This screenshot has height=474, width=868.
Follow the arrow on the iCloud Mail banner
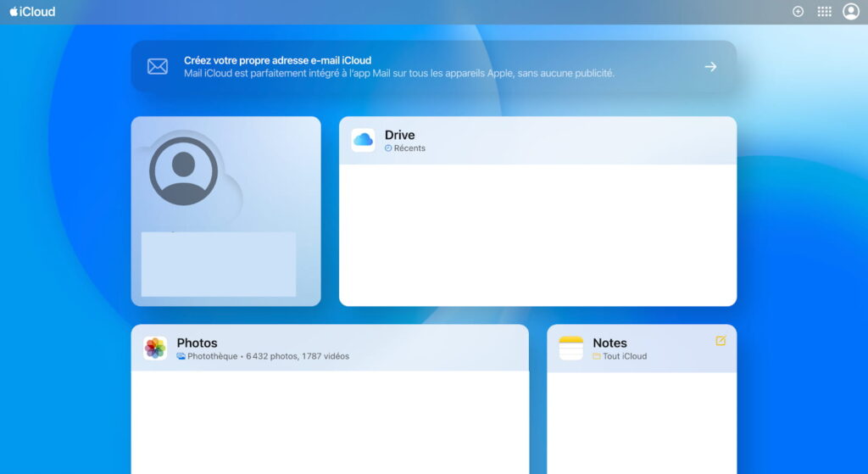click(x=711, y=66)
